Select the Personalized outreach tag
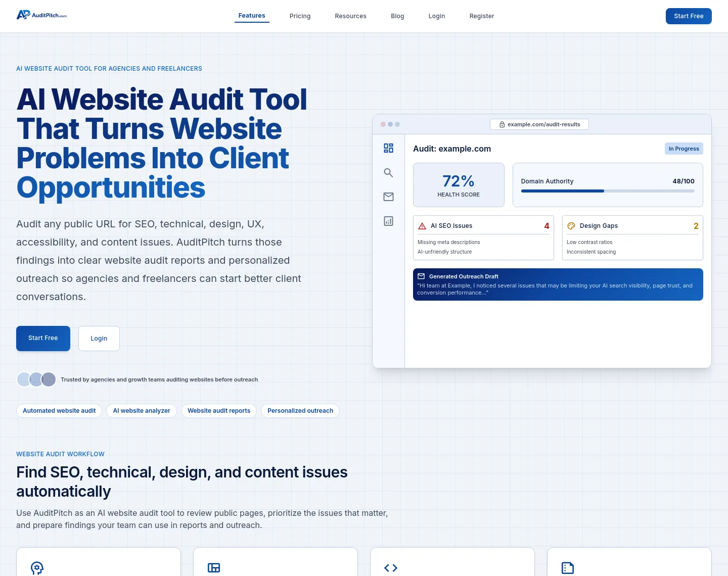The width and height of the screenshot is (728, 576). [300, 411]
